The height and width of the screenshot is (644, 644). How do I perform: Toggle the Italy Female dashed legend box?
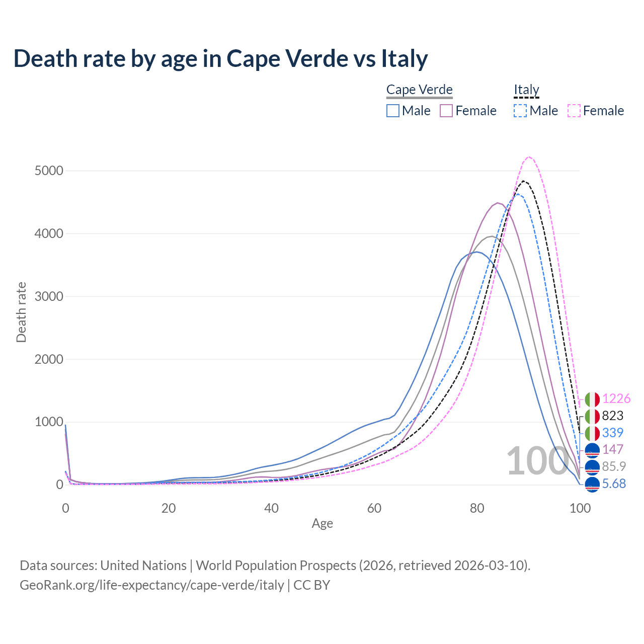574,111
